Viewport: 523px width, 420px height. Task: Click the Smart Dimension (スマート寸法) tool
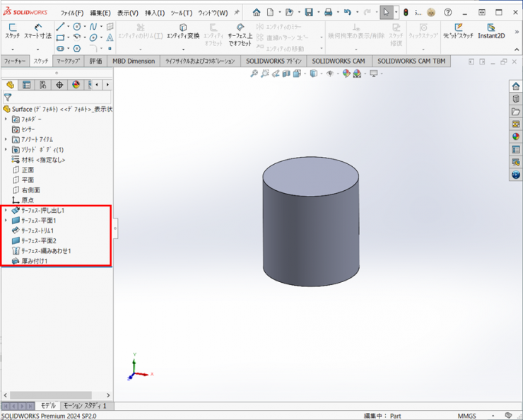click(x=37, y=31)
